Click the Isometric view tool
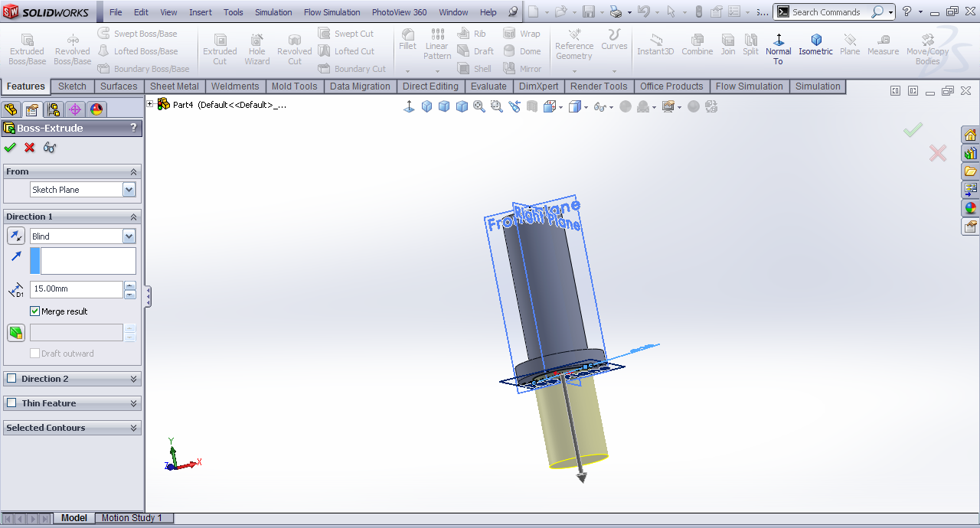 coord(815,44)
